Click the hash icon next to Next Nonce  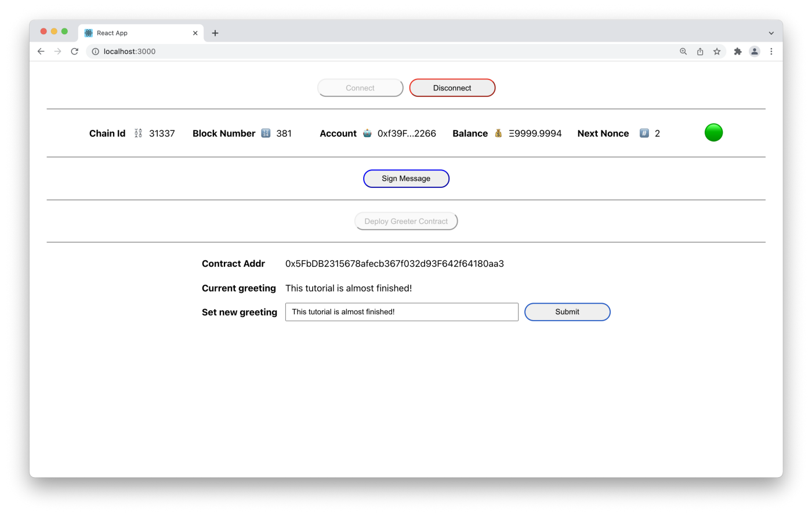pyautogui.click(x=644, y=133)
